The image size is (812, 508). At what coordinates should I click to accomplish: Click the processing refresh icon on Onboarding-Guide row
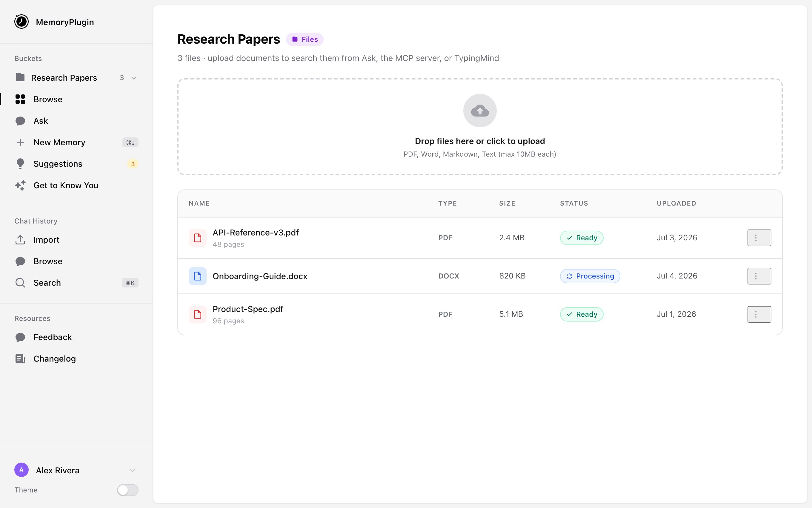click(569, 276)
